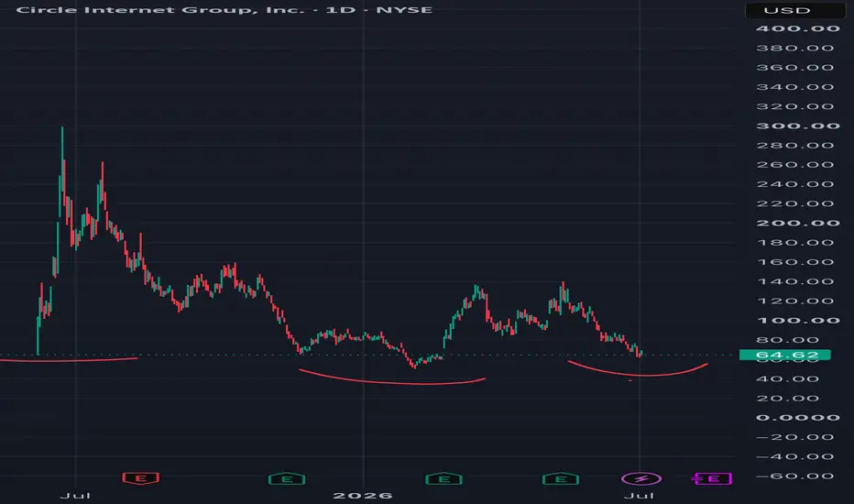Click the 300.00 price axis label
The height and width of the screenshot is (504, 854).
tap(798, 126)
